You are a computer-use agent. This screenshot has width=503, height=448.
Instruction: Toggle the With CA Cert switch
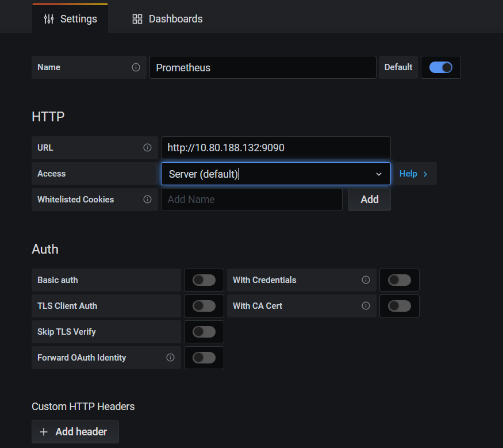(x=400, y=306)
